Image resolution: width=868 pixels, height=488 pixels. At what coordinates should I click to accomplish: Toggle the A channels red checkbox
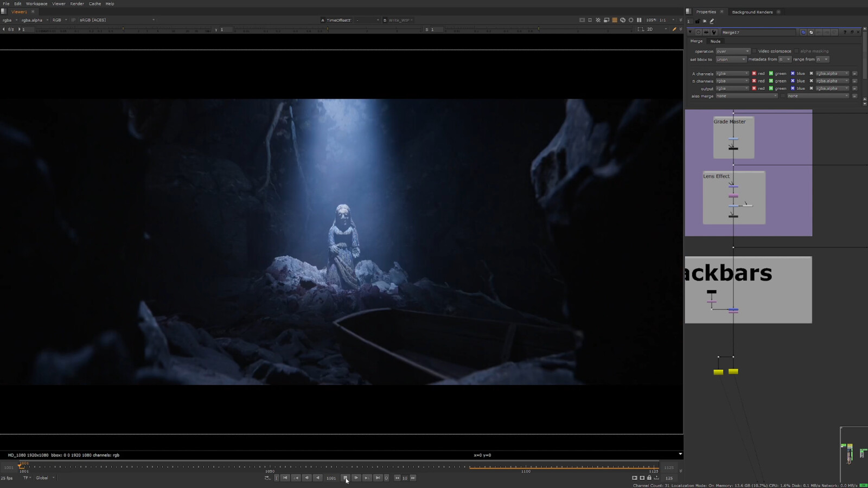click(754, 74)
